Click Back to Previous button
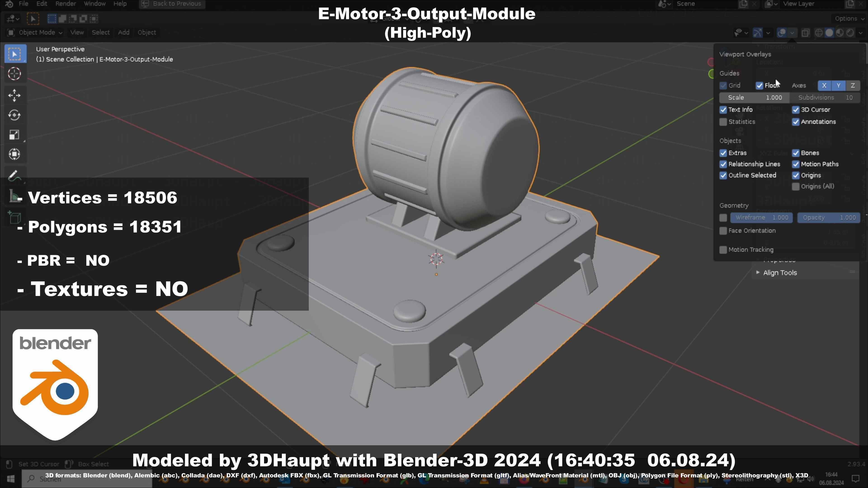This screenshot has height=488, width=868. [172, 4]
